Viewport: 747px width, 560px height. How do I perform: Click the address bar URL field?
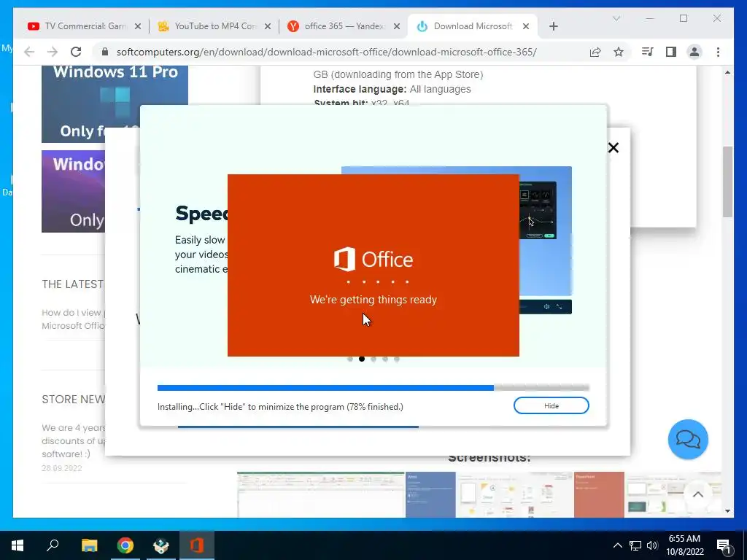pyautogui.click(x=326, y=52)
